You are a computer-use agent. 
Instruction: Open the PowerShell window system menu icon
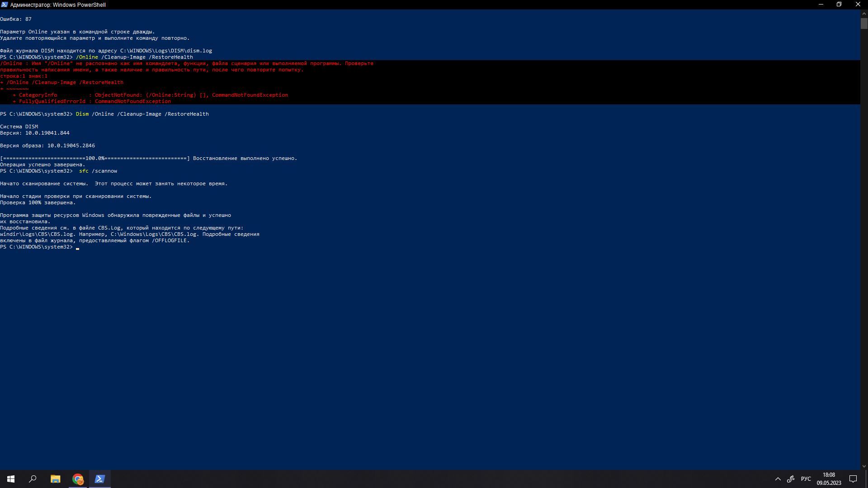[4, 5]
